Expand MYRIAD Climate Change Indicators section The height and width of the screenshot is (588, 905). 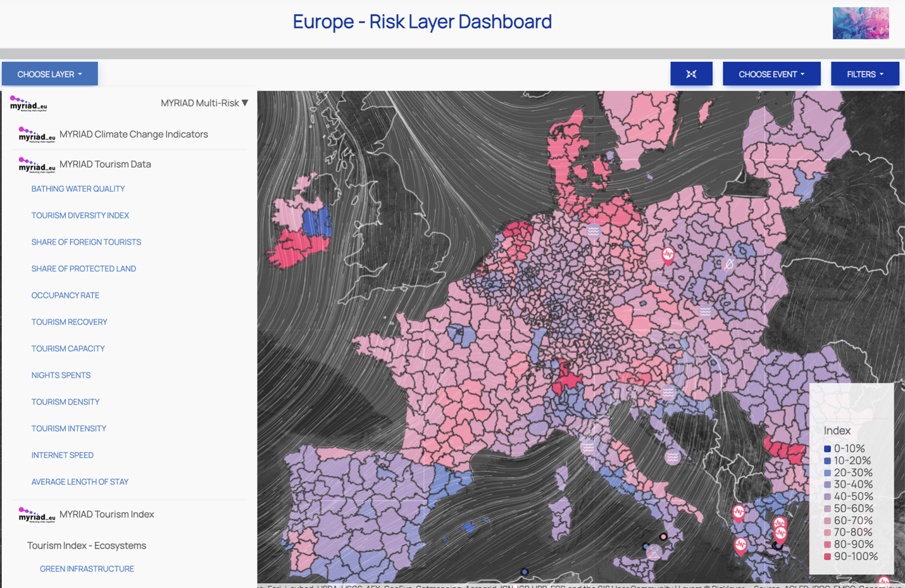click(134, 134)
